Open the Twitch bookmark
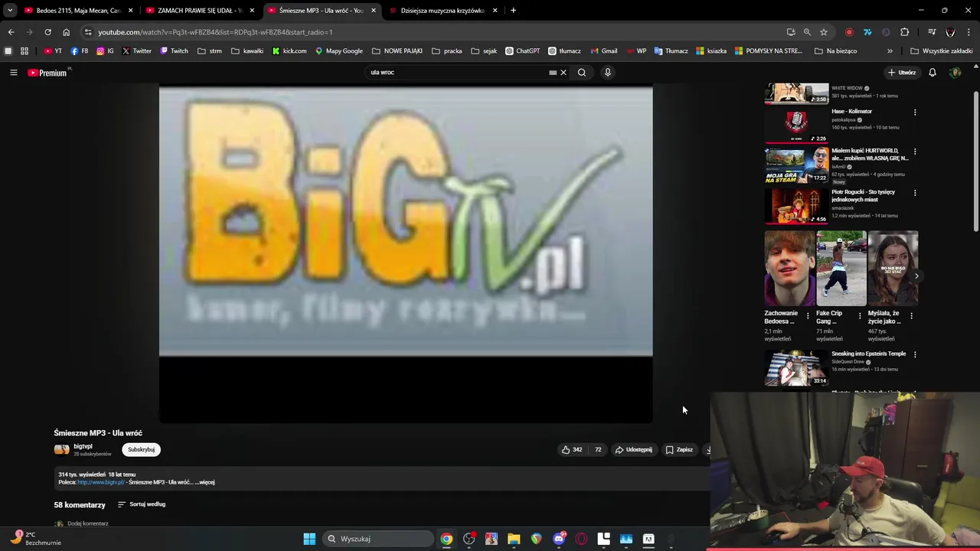The height and width of the screenshot is (551, 980). click(174, 51)
